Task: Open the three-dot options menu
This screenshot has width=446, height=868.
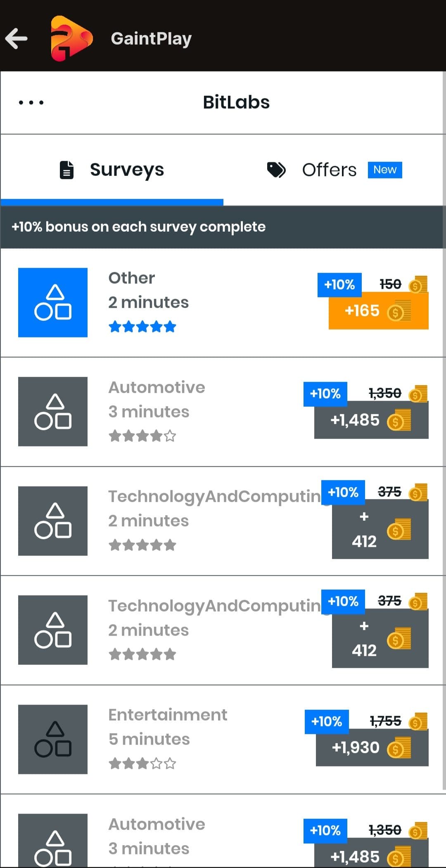Action: [31, 102]
